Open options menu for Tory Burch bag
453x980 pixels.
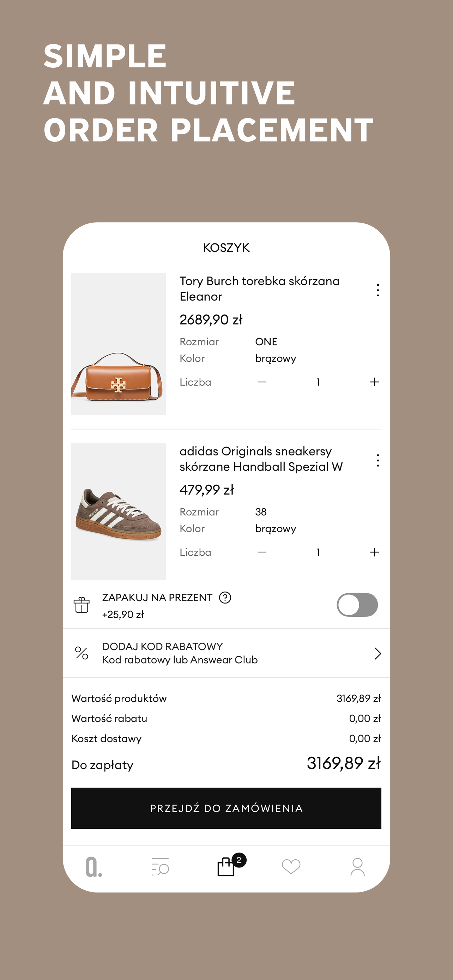[377, 290]
